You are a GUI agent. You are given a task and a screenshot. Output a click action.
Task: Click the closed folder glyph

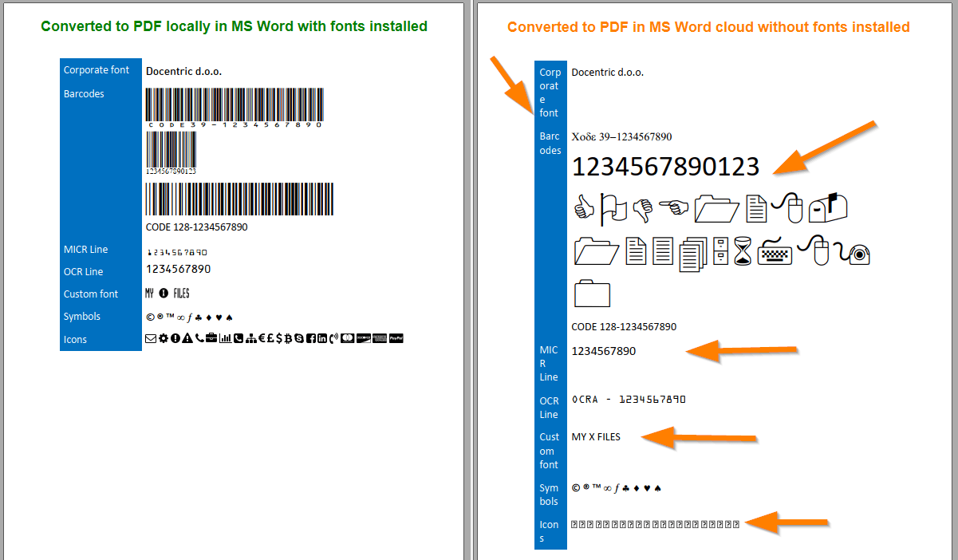click(592, 293)
